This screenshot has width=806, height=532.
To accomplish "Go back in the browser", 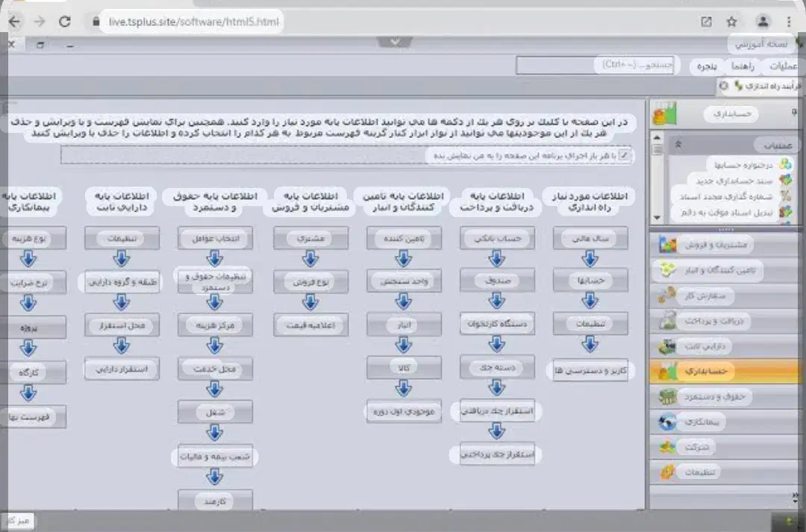I will [x=14, y=22].
